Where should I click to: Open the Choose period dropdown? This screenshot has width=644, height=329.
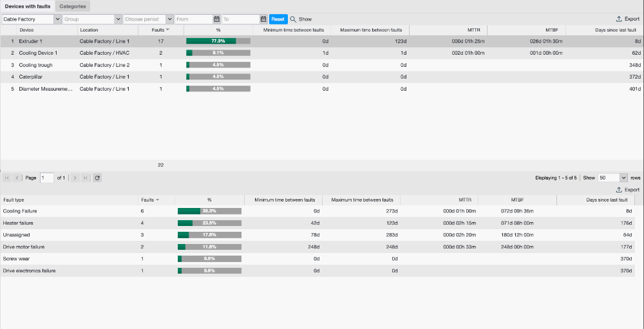click(x=169, y=19)
